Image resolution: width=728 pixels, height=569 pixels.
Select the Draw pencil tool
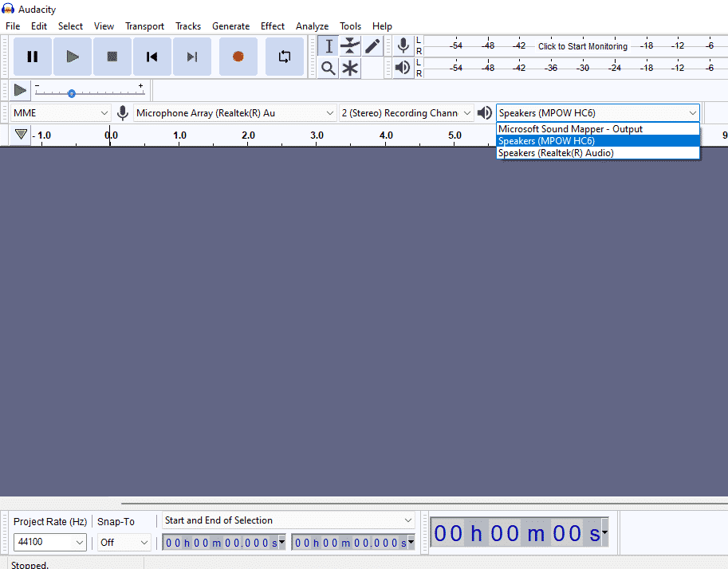point(372,46)
